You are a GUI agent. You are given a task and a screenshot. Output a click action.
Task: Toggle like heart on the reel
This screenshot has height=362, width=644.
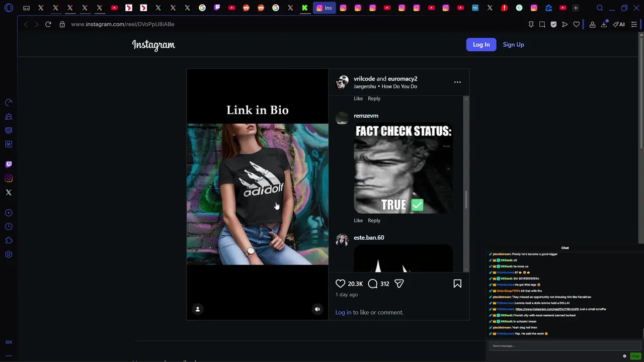coord(341,284)
